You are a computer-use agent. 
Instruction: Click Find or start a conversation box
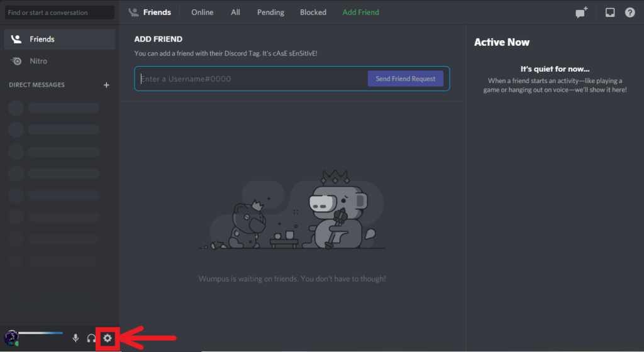[x=60, y=13]
